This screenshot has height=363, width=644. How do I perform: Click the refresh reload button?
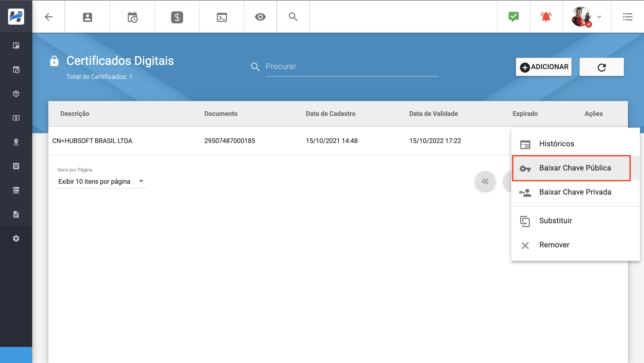(x=601, y=67)
